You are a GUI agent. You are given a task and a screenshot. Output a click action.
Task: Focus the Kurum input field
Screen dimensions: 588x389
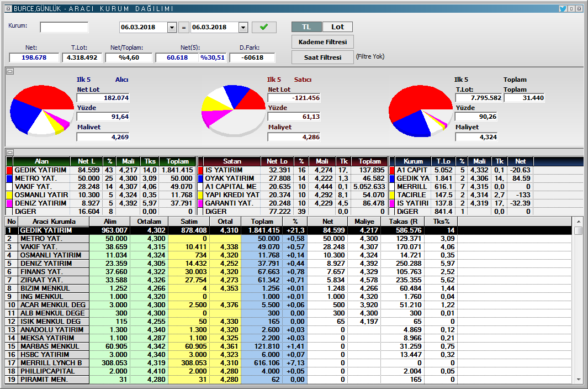[x=64, y=27]
